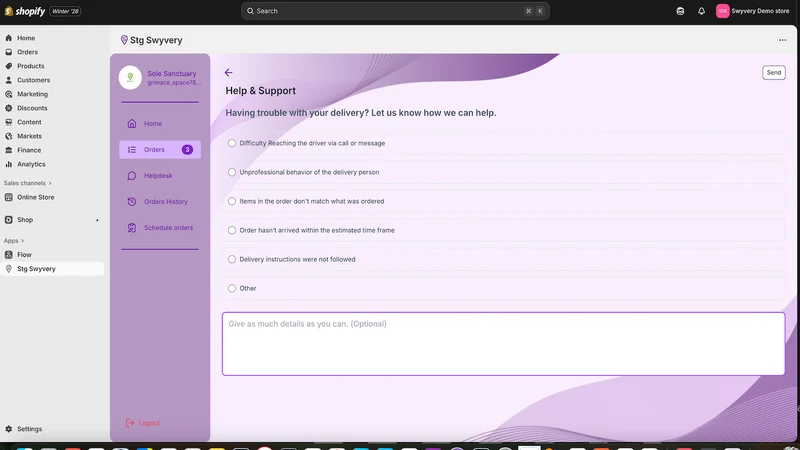Click the Helpdesk chat bubble icon
This screenshot has height=450, width=800.
[x=132, y=176]
